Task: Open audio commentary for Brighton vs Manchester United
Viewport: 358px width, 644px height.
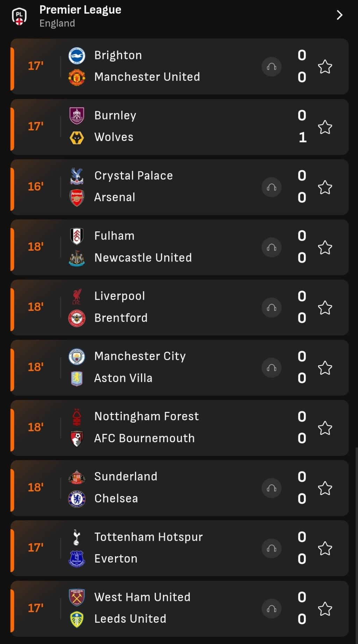Action: click(x=272, y=66)
